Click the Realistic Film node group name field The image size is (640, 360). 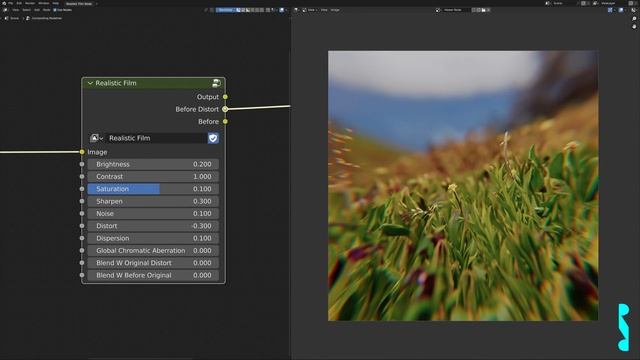pos(157,138)
